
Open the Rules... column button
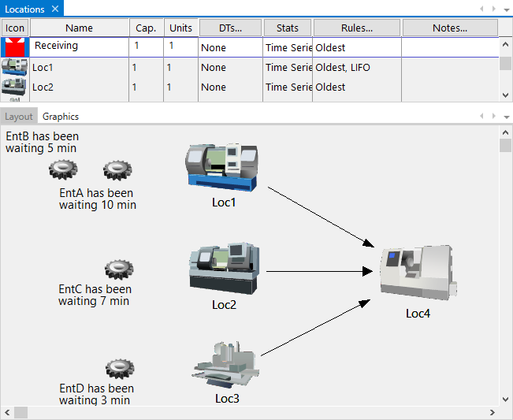point(357,28)
